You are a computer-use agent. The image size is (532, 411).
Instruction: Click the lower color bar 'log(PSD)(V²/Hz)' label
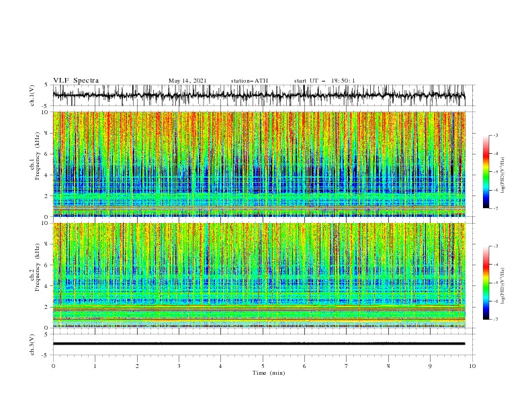(502, 286)
